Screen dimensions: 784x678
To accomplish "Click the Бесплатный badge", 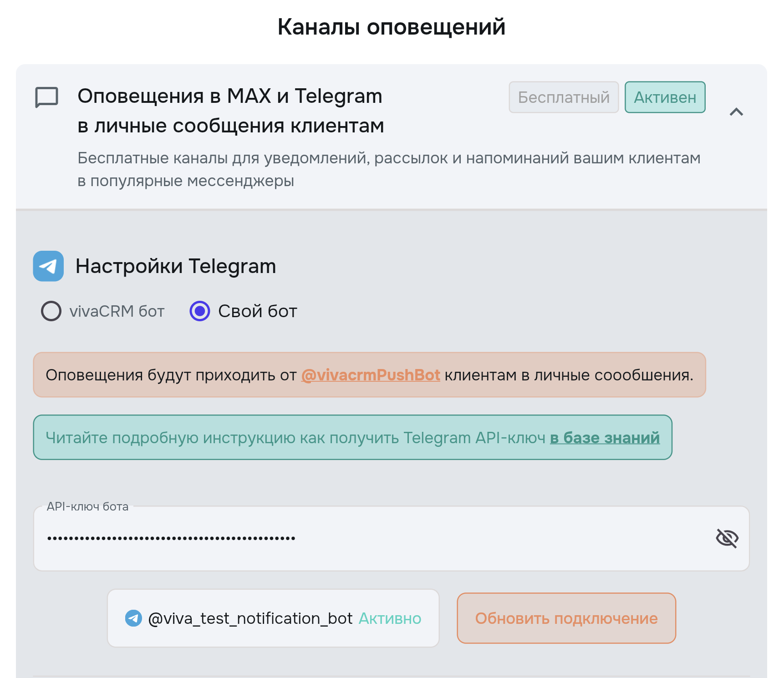I will point(563,97).
